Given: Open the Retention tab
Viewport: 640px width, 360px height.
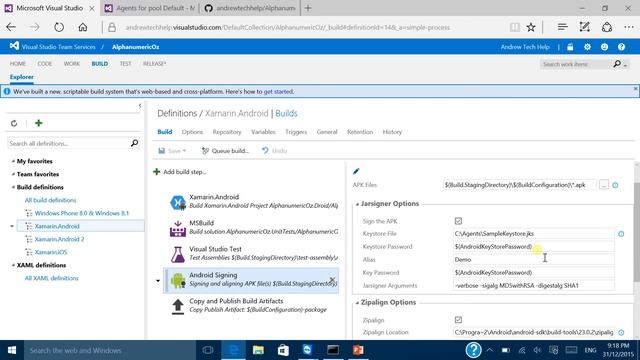Looking at the screenshot, I should [360, 132].
